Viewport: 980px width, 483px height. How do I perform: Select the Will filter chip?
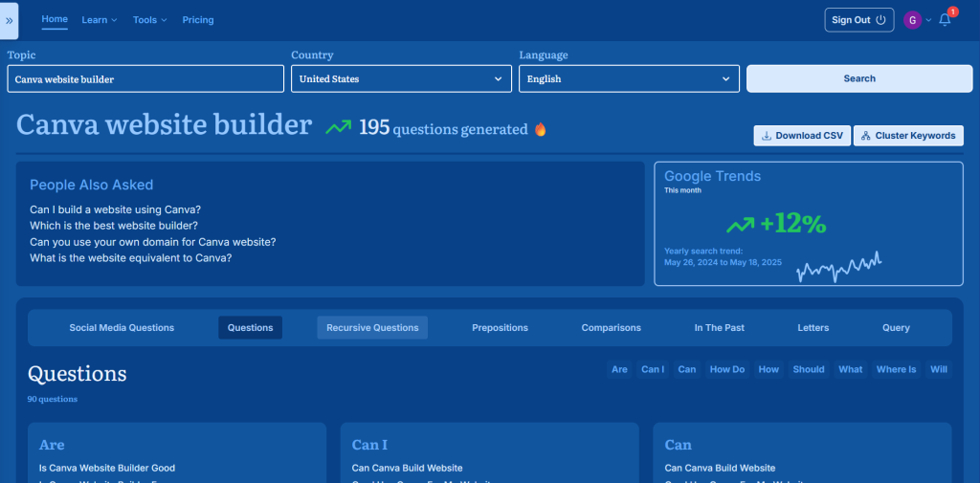tap(939, 369)
